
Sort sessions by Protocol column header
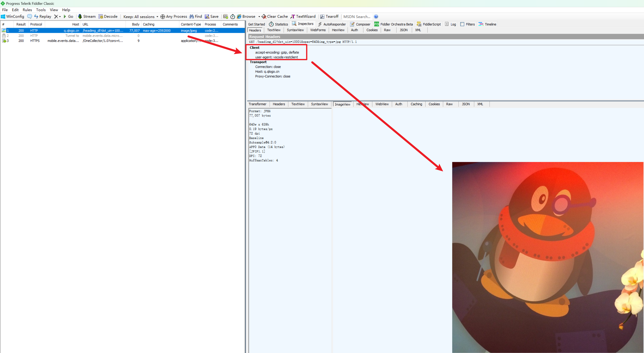[x=36, y=24]
